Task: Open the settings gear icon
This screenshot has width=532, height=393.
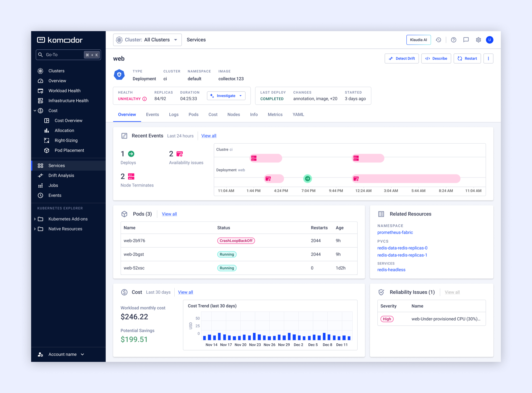Action: 479,40
